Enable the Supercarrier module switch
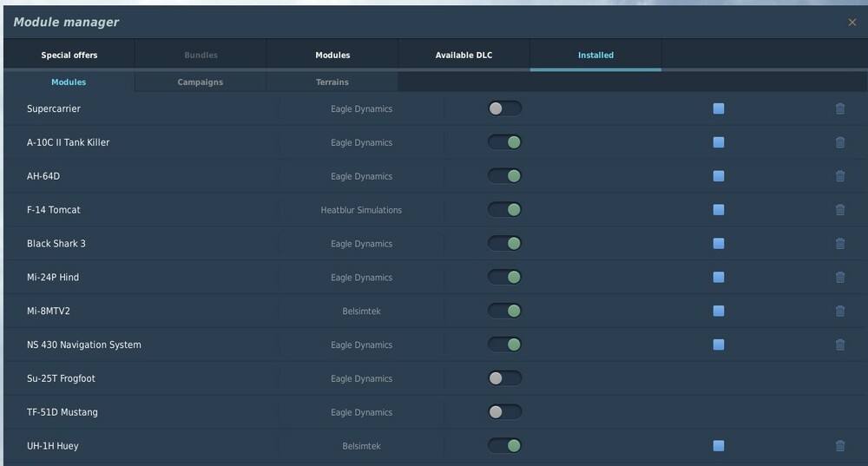This screenshot has width=868, height=466. [x=505, y=108]
